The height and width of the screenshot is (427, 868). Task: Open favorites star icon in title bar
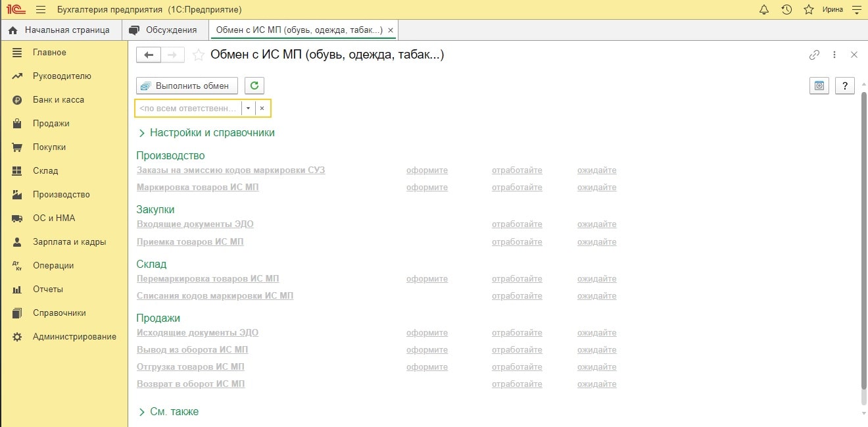point(809,10)
